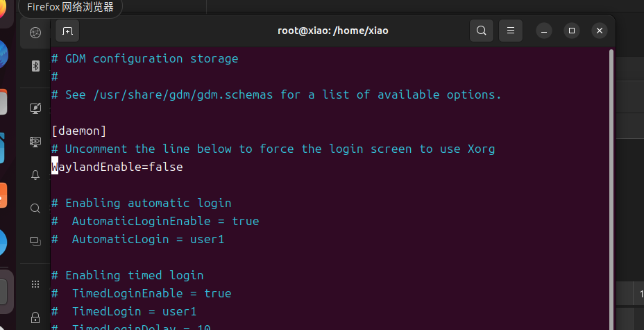The height and width of the screenshot is (330, 644).
Task: Select the Bluetooth settings sidebar icon
Action: [x=35, y=66]
